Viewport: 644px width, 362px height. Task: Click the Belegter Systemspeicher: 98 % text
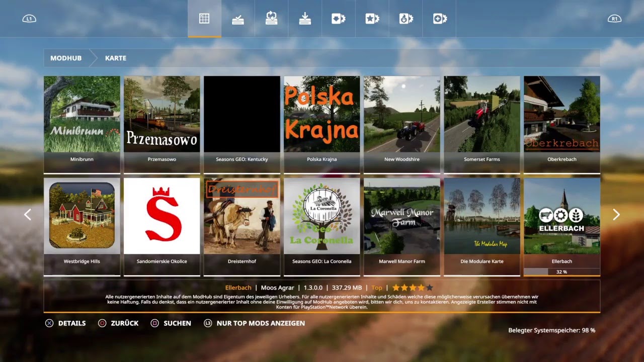pos(552,330)
